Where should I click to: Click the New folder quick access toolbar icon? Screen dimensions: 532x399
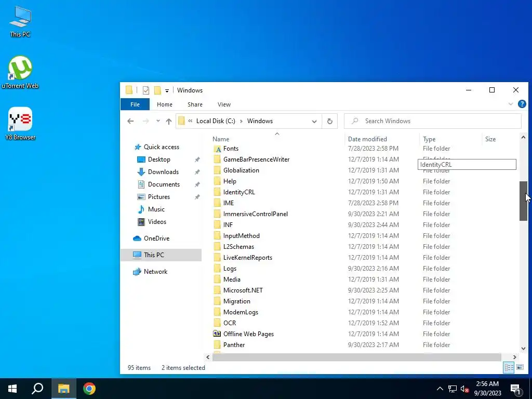157,90
